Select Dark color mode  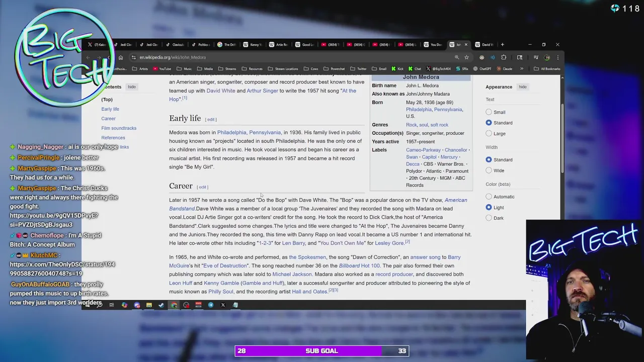point(489,218)
